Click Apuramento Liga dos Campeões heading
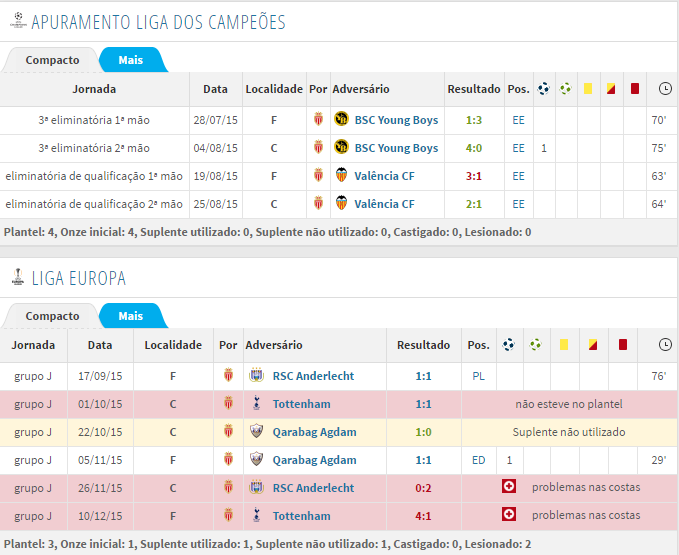679x555 pixels. pos(158,22)
